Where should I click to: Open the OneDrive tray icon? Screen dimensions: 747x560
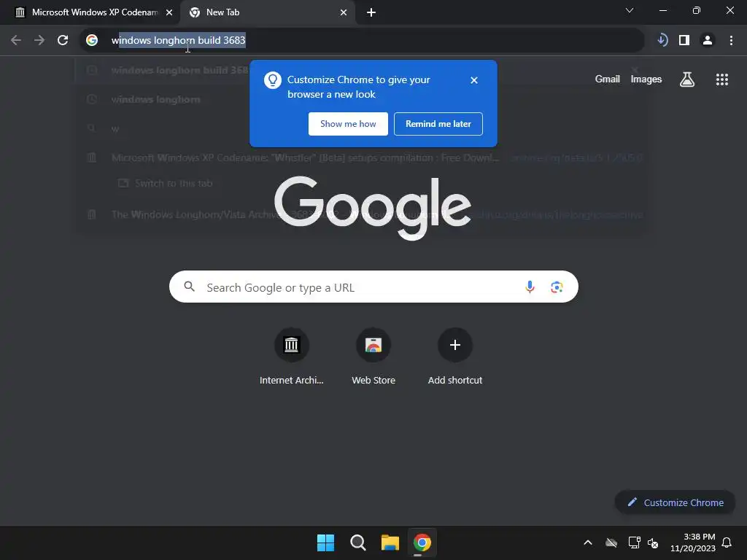pyautogui.click(x=611, y=542)
